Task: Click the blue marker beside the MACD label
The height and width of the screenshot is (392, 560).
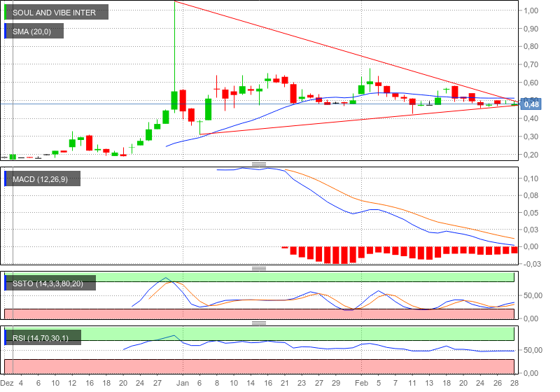Action: pos(6,179)
